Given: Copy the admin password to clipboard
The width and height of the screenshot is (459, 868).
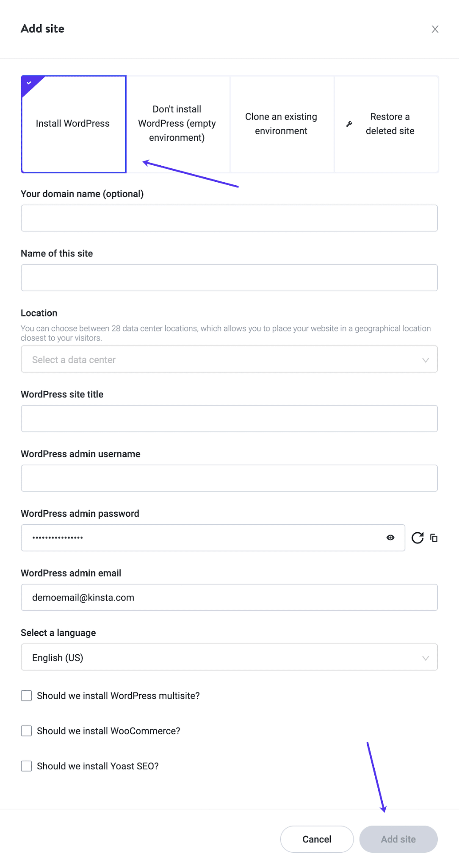Looking at the screenshot, I should (x=434, y=537).
